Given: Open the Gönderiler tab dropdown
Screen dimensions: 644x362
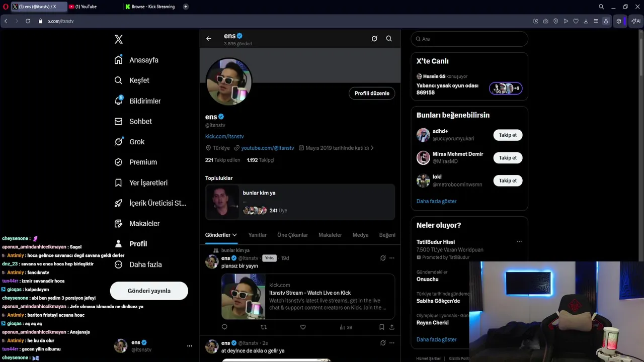Looking at the screenshot, I should coord(221,235).
